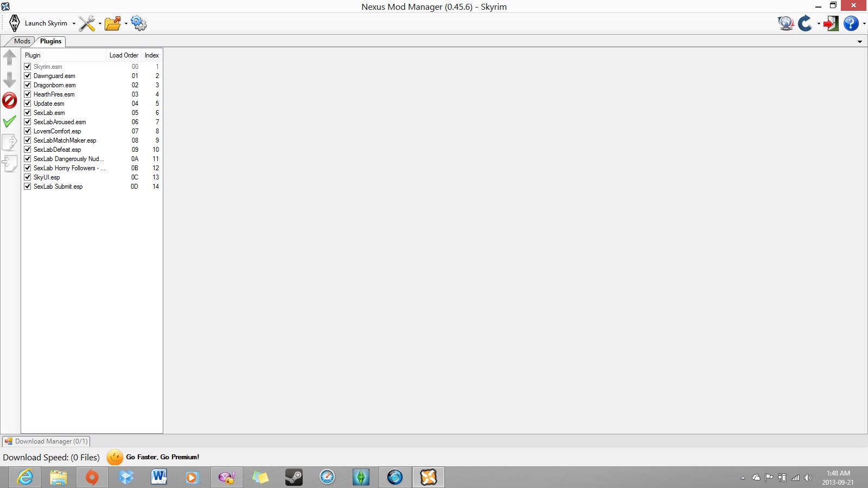Viewport: 868px width, 488px height.
Task: Open the tab panel options dropdown arrow
Action: point(860,42)
